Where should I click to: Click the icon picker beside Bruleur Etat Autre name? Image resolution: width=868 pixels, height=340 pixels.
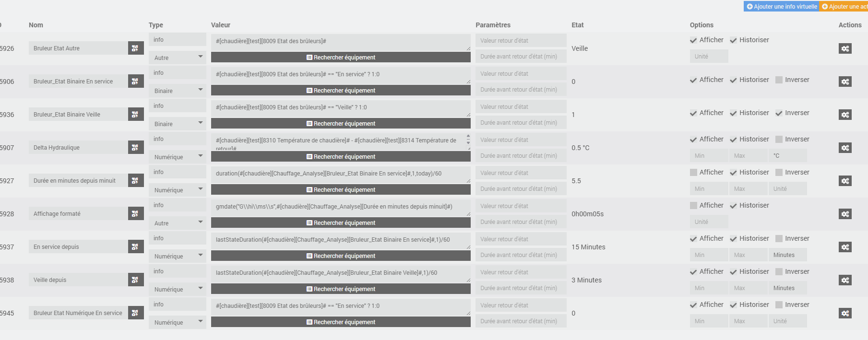click(x=136, y=48)
